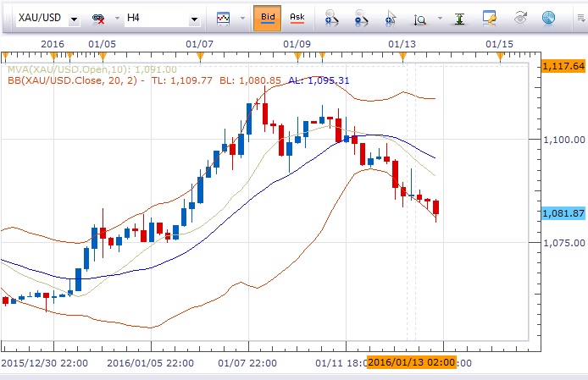Screen dimensions: 588x380
Task: Select the cursor zoom tool
Action: [391, 18]
